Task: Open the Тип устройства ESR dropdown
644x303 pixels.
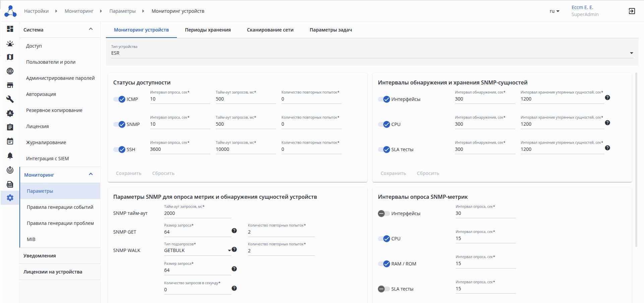Action: pyautogui.click(x=372, y=53)
